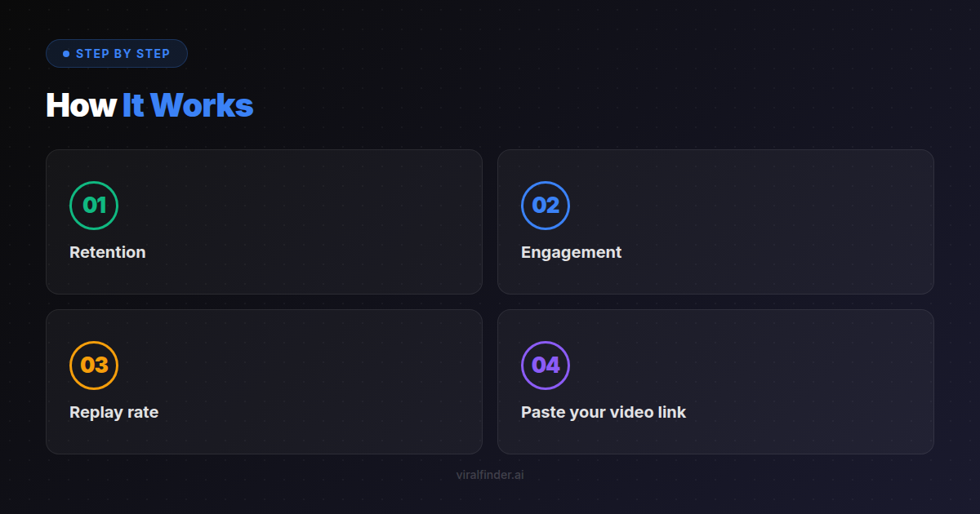Viewport: 980px width, 514px height.
Task: Click the white word How in heading
Action: [x=81, y=105]
